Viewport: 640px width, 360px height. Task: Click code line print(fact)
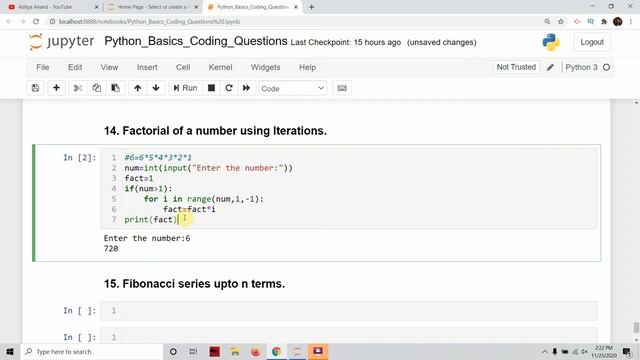[x=151, y=220]
